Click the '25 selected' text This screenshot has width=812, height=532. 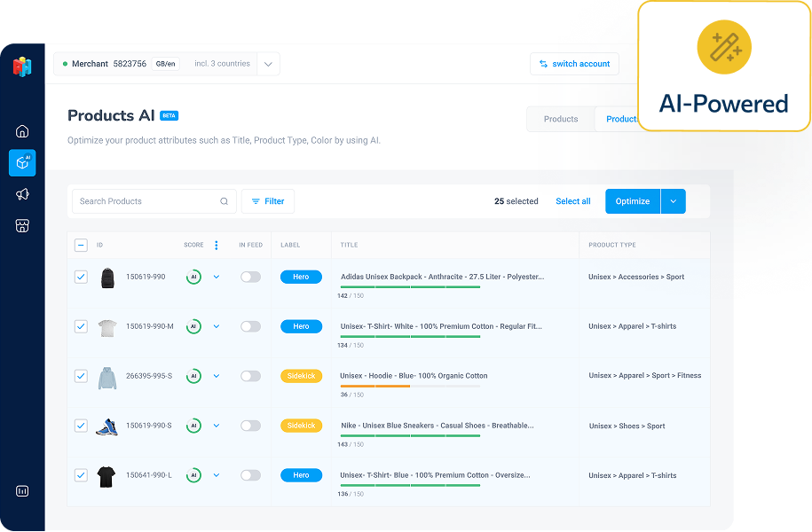point(516,201)
